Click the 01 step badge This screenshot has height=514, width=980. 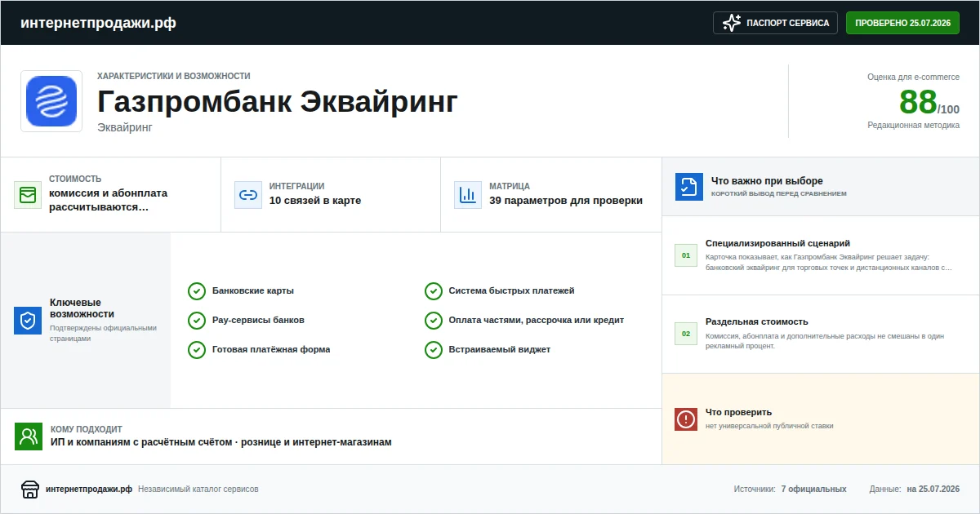(x=686, y=255)
